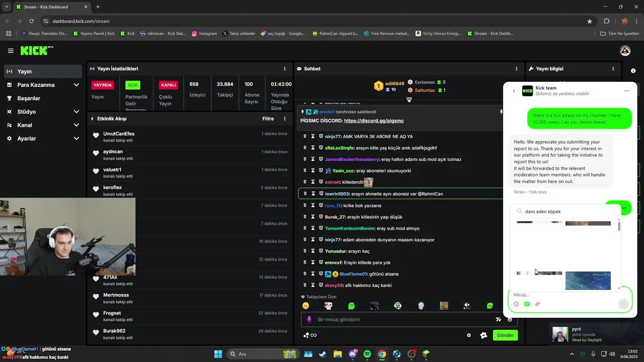Open Yayın bilgisi panel three-dot menu
644x362 pixels.
point(613,69)
